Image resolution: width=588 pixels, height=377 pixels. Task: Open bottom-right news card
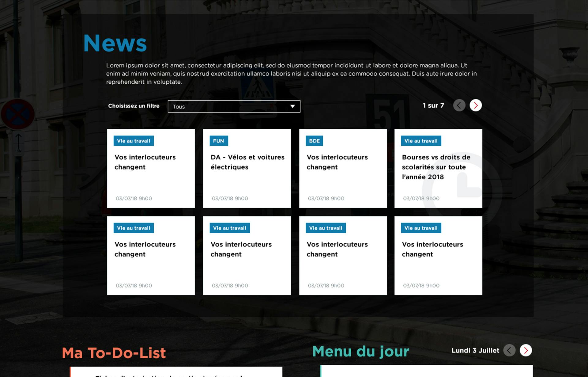click(x=438, y=256)
